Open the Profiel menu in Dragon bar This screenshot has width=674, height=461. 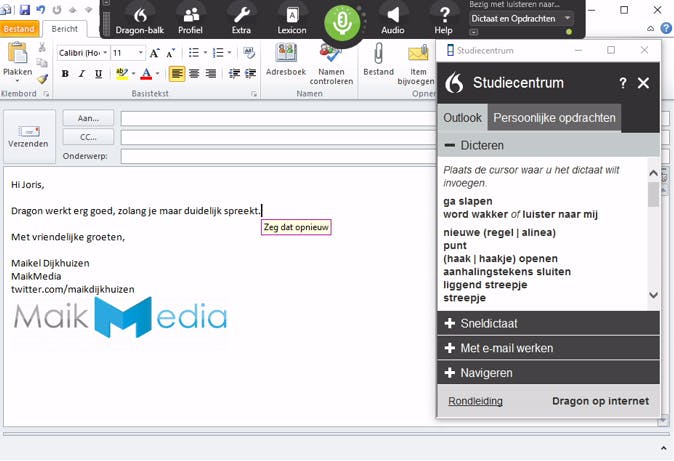(x=190, y=21)
